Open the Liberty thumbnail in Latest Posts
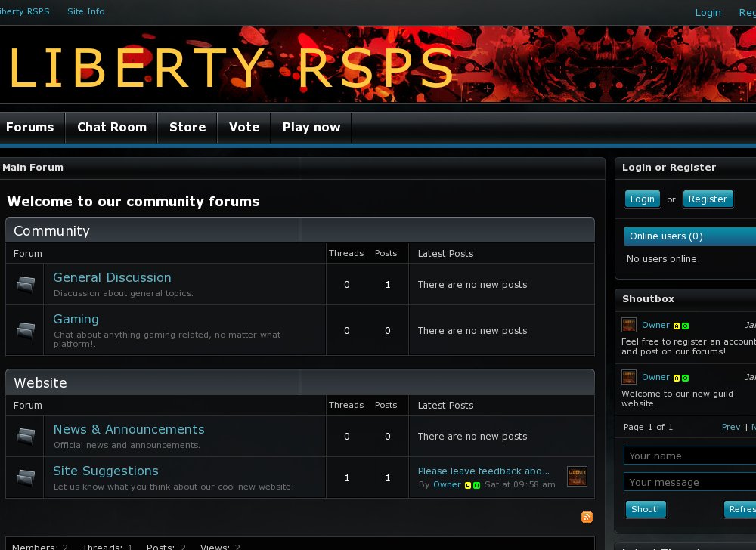756x550 pixels. click(x=577, y=477)
